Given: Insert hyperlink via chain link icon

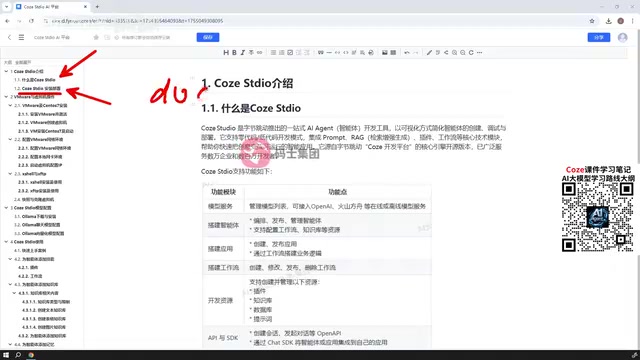Looking at the screenshot, I should pos(260,53).
